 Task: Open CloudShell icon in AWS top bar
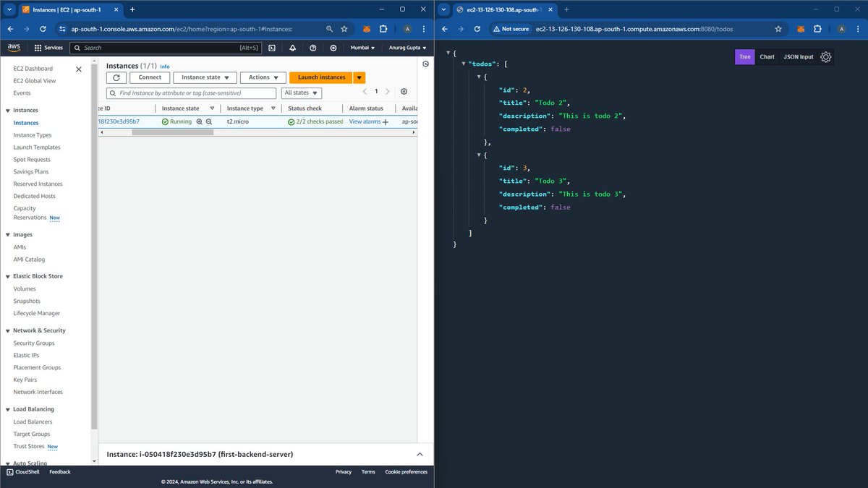(x=271, y=48)
